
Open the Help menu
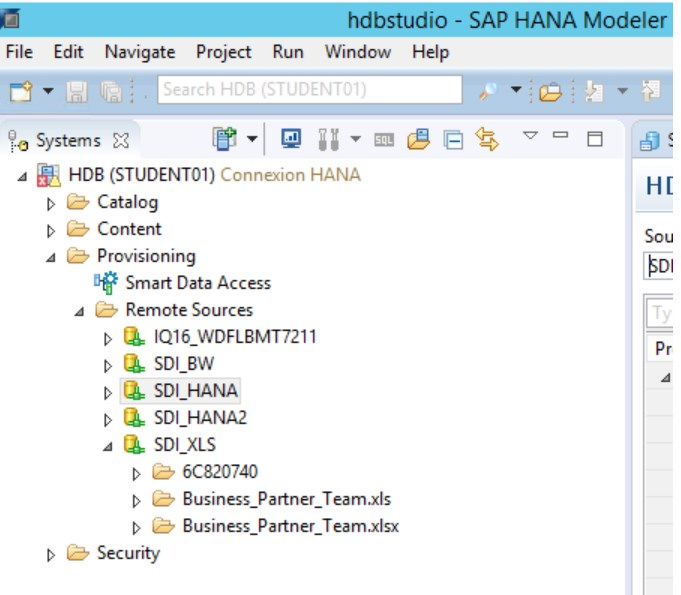pyautogui.click(x=430, y=52)
